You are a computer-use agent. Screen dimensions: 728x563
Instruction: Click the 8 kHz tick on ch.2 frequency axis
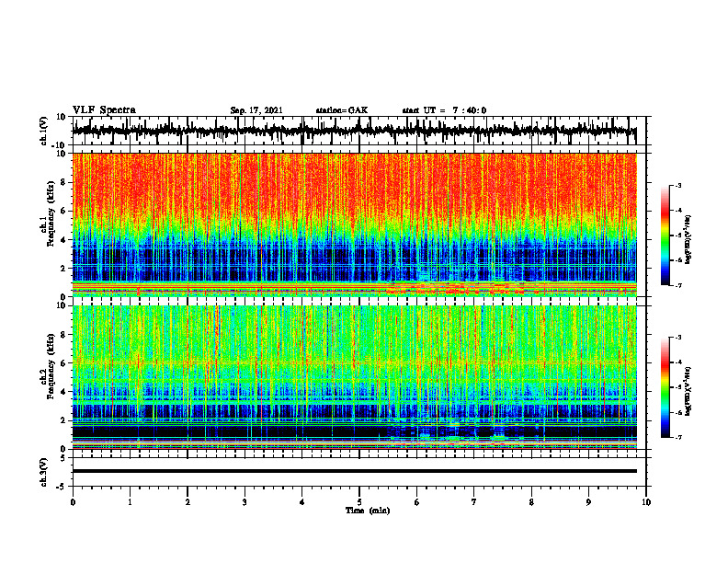(x=63, y=335)
